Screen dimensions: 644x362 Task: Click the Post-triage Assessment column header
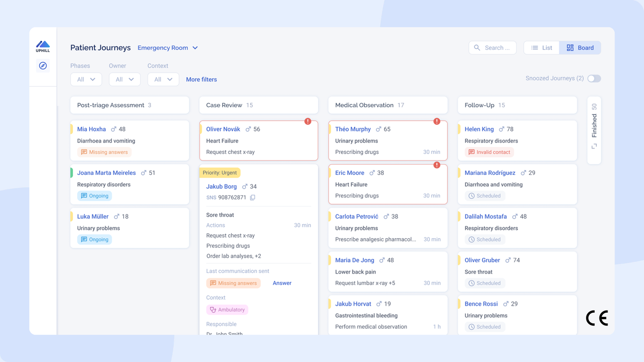point(130,105)
